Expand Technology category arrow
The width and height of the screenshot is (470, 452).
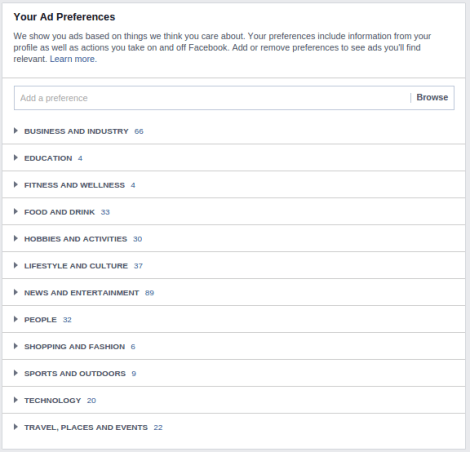[x=16, y=400]
